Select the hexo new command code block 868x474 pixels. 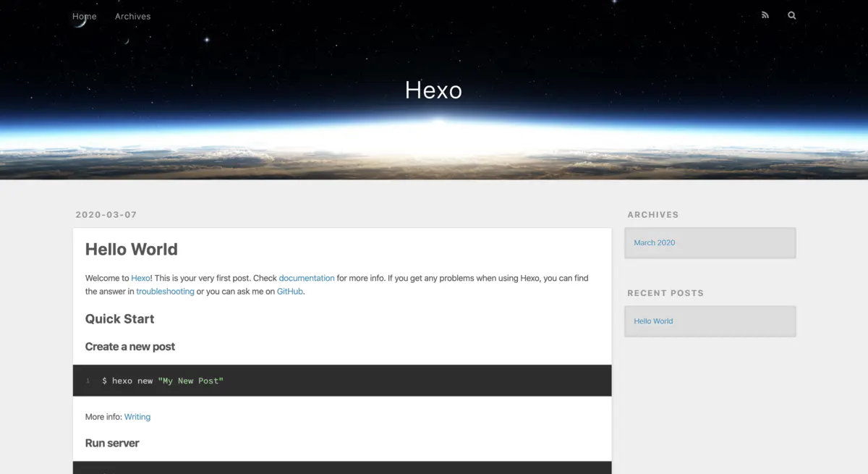coord(163,380)
